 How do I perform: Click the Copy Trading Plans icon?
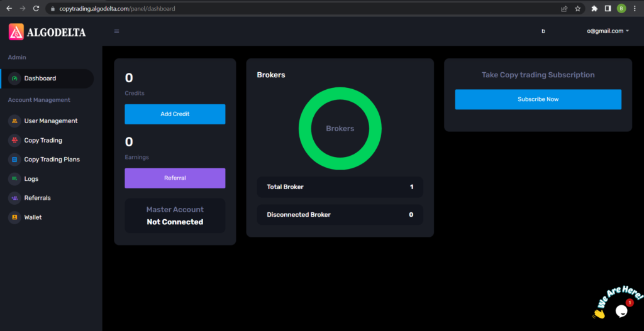pos(14,160)
